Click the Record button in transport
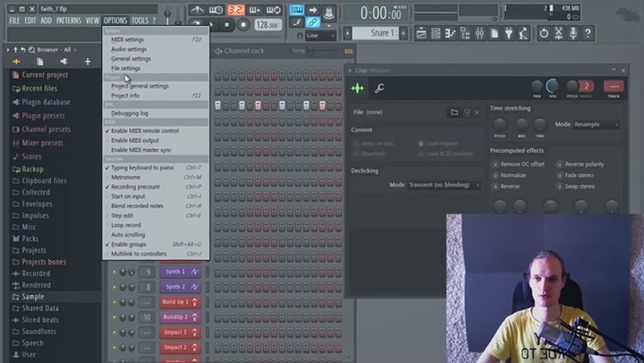 [243, 25]
